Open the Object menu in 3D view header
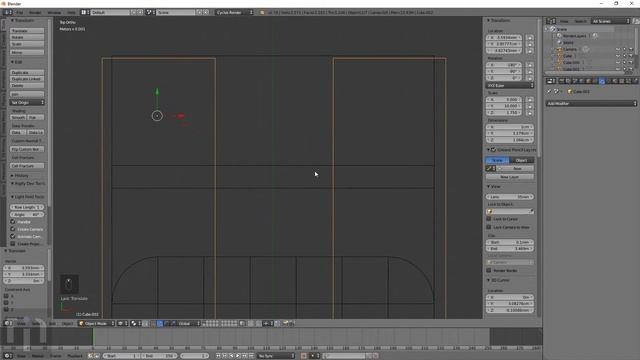 click(x=67, y=324)
